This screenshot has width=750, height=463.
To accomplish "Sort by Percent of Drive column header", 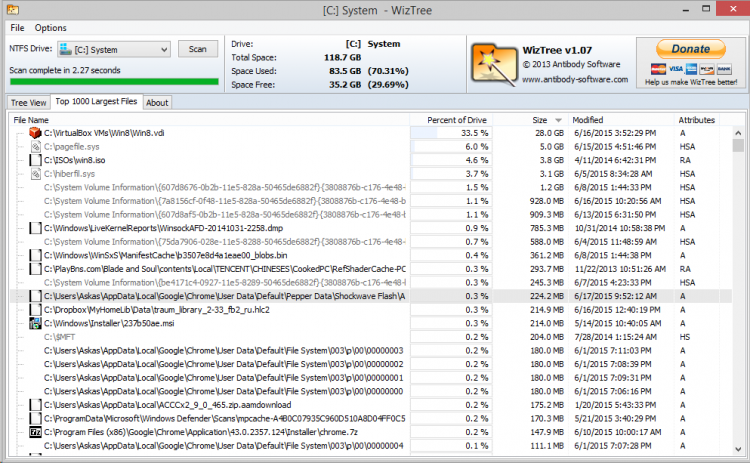I will click(451, 120).
